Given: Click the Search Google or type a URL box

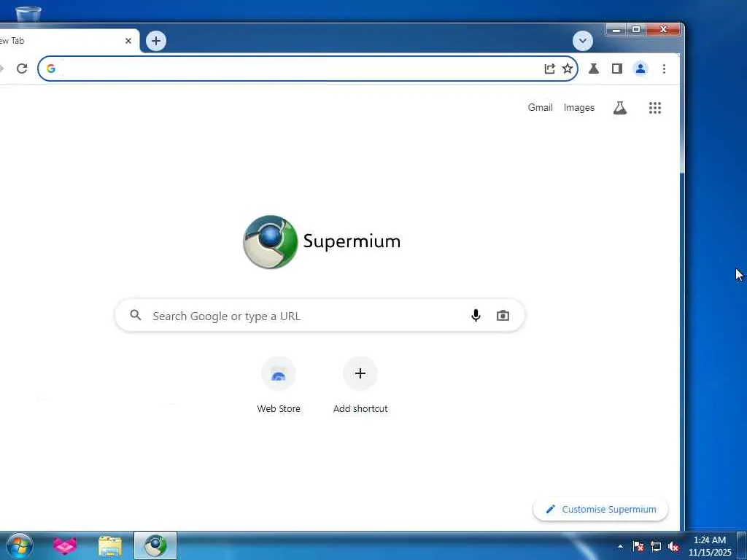Looking at the screenshot, I should click(320, 315).
